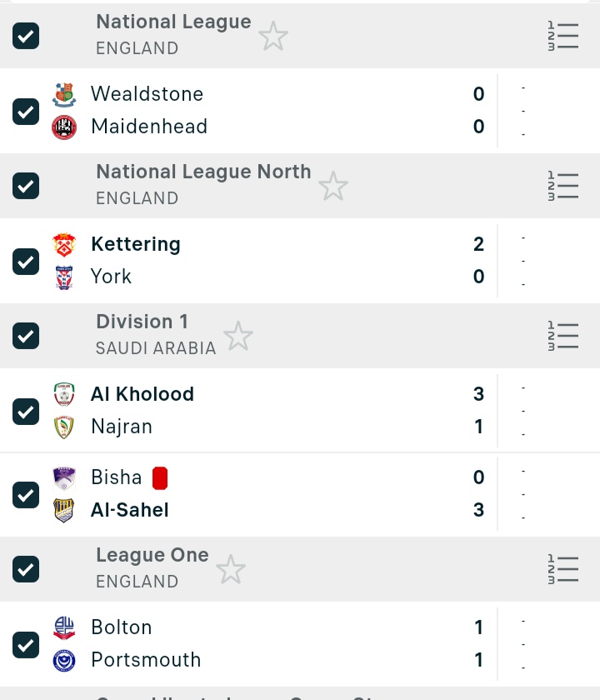The height and width of the screenshot is (700, 600).
Task: Mark Saudi Arabia Division 1 as favorite
Action: [x=237, y=337]
